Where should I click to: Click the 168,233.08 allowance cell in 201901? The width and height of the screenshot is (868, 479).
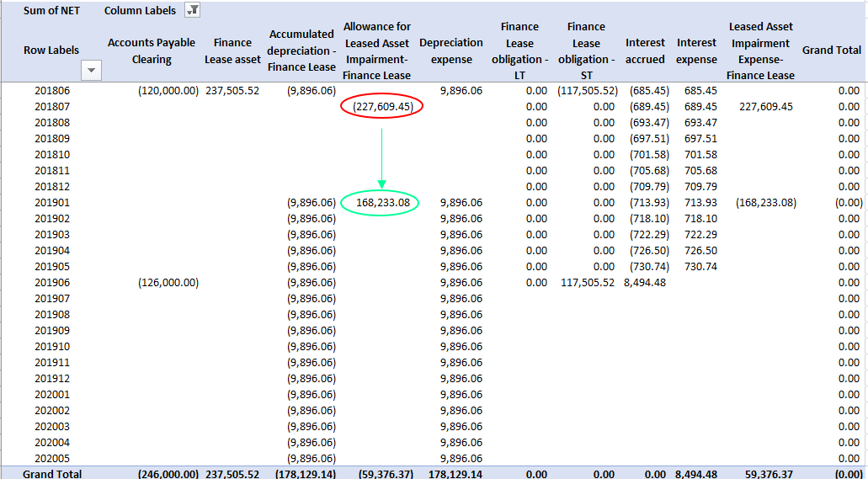point(383,203)
